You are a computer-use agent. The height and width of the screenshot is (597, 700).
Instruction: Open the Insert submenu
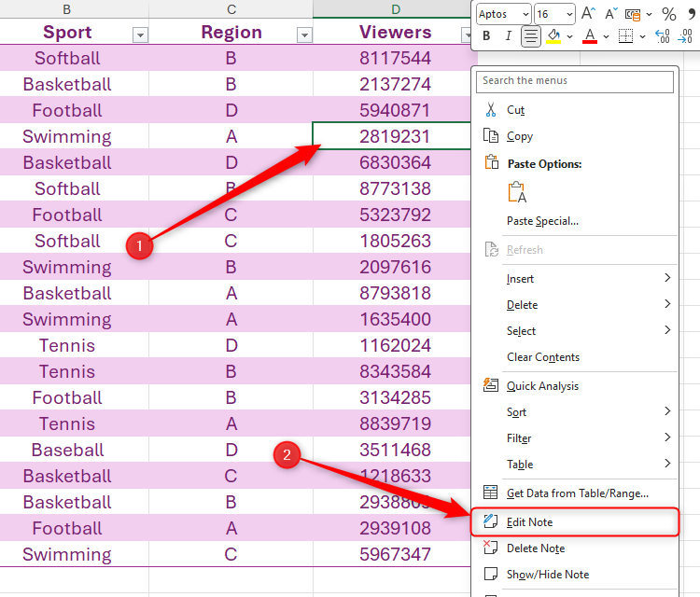(x=520, y=279)
